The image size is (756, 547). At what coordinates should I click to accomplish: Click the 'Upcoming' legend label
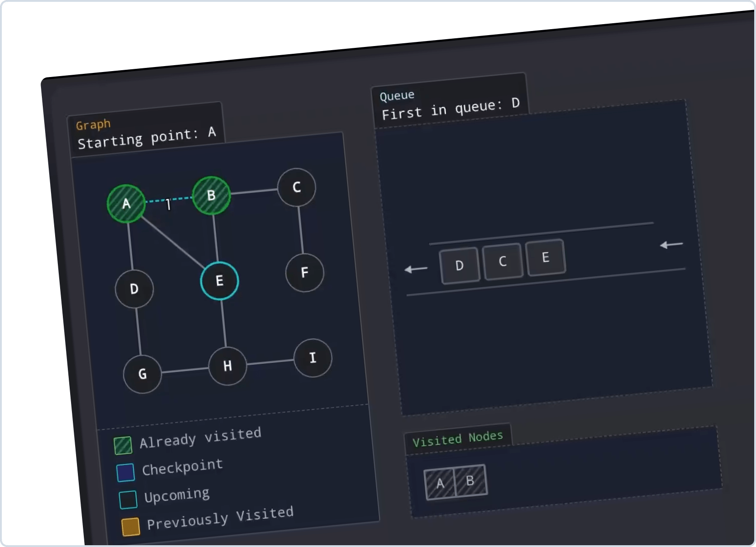pyautogui.click(x=177, y=495)
